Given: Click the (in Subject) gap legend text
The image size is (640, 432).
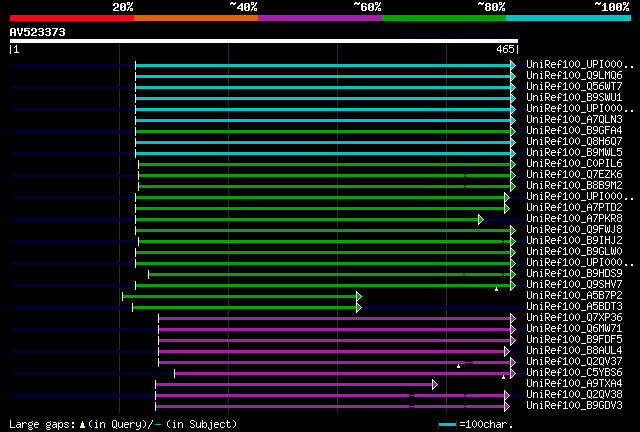Looking at the screenshot, I should [x=201, y=425].
